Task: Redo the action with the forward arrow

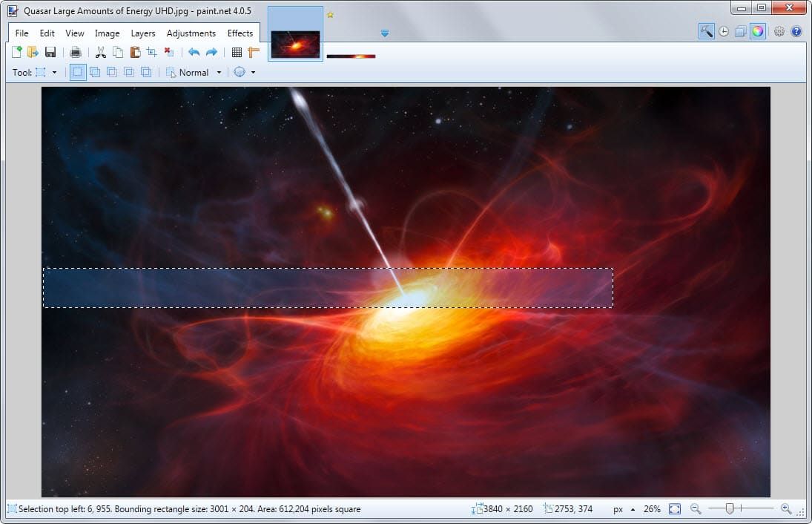Action: click(211, 52)
